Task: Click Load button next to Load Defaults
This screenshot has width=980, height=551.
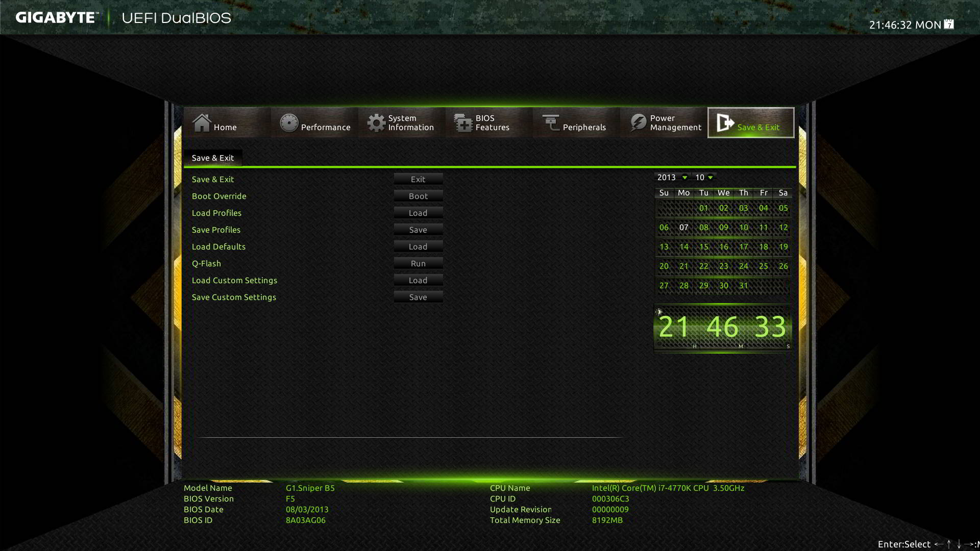Action: point(418,247)
